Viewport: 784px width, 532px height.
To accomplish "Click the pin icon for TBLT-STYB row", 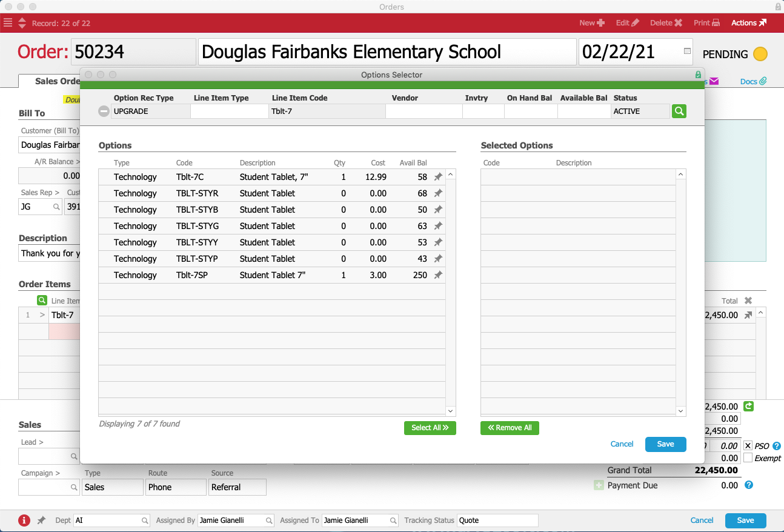I will pos(438,210).
